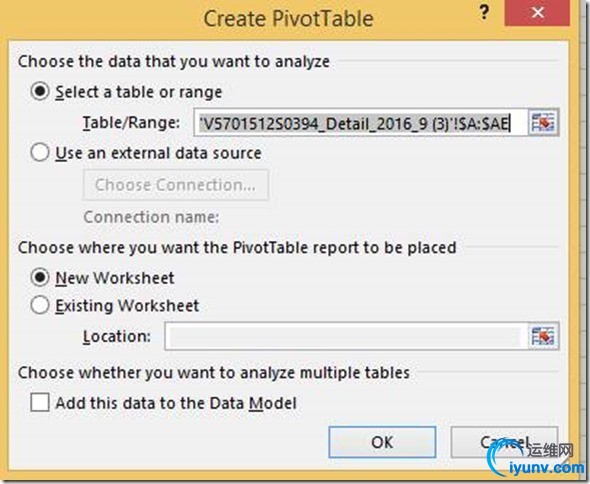Collapse dialog using Table/Range selector icon
Screen dimensions: 590x484
pyautogui.click(x=543, y=122)
